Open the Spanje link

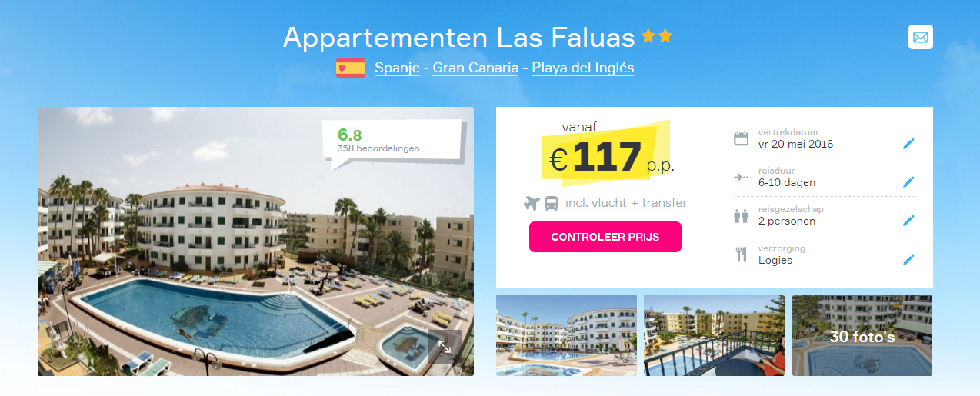pyautogui.click(x=397, y=68)
